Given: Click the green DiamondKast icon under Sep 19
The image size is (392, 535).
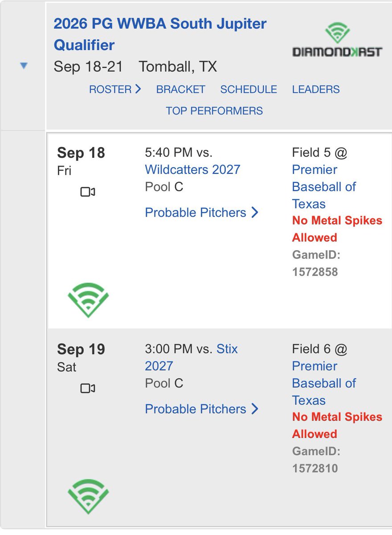Looking at the screenshot, I should tap(88, 496).
